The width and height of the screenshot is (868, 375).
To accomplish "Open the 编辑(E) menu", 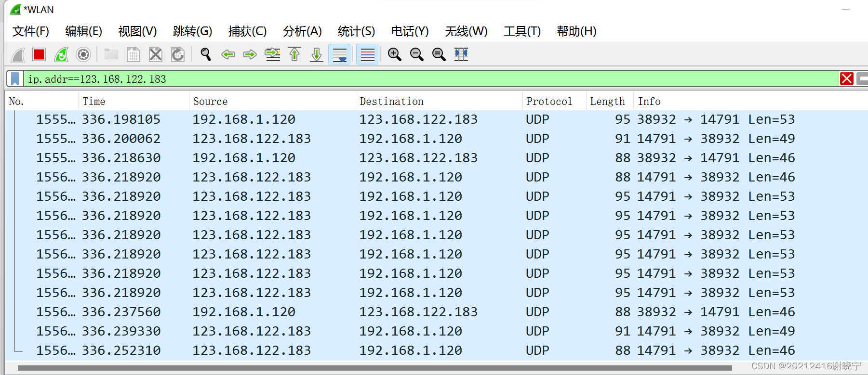I will pyautogui.click(x=84, y=31).
